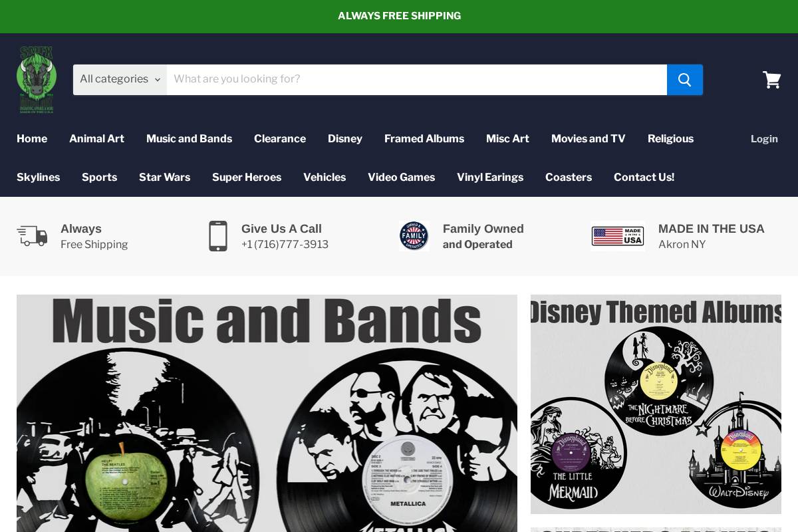Click the Made in the USA flag icon
The height and width of the screenshot is (532, 798).
pyautogui.click(x=617, y=235)
